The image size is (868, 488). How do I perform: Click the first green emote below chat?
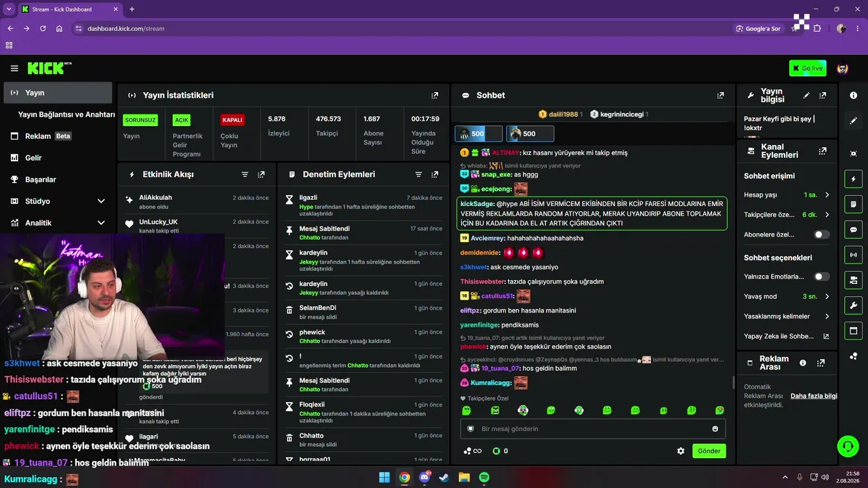coord(467,410)
